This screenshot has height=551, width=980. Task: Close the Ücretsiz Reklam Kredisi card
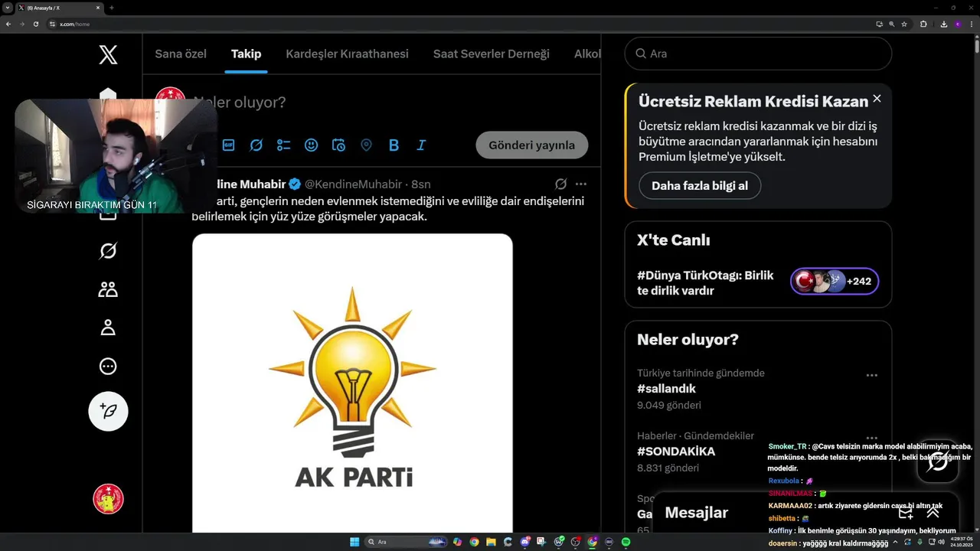coord(877,99)
